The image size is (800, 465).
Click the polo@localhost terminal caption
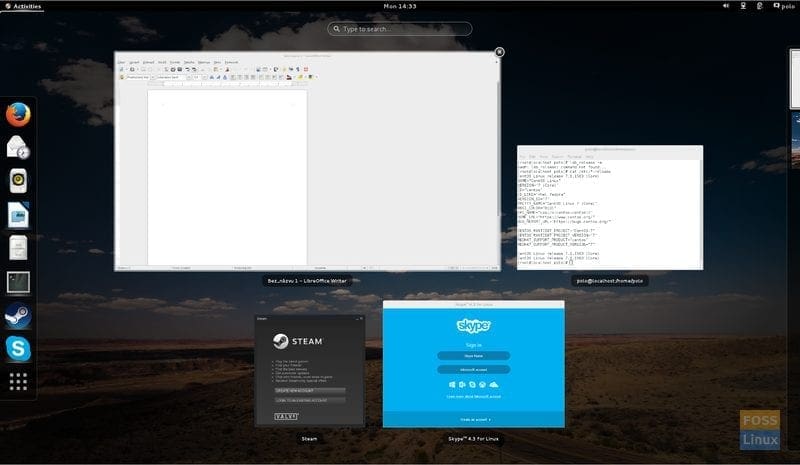click(610, 281)
